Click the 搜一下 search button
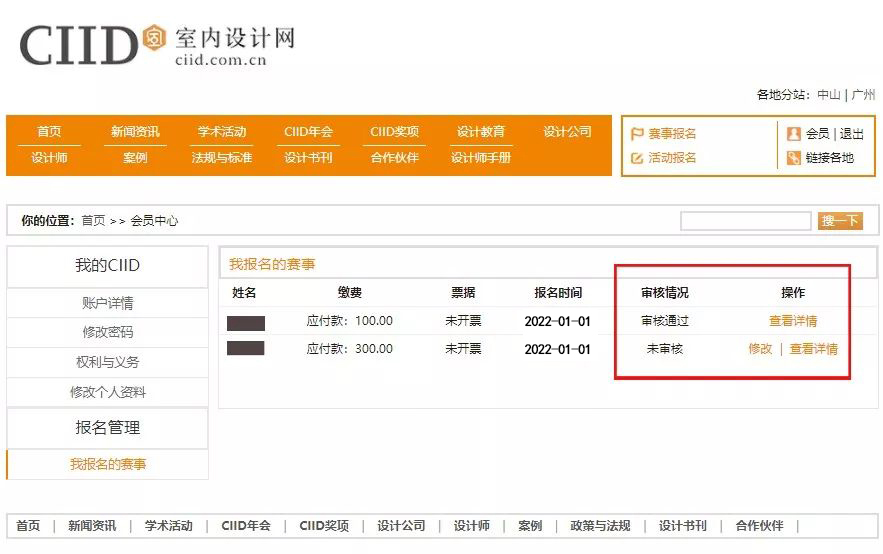This screenshot has height=554, width=883. coord(840,221)
